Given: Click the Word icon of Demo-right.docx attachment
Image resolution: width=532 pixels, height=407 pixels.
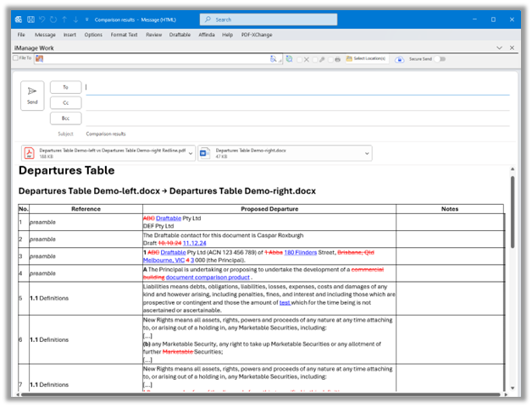Looking at the screenshot, I should [x=205, y=153].
